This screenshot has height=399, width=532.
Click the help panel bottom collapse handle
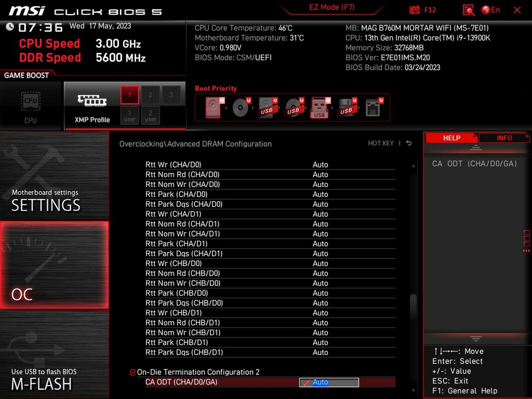click(x=476, y=339)
